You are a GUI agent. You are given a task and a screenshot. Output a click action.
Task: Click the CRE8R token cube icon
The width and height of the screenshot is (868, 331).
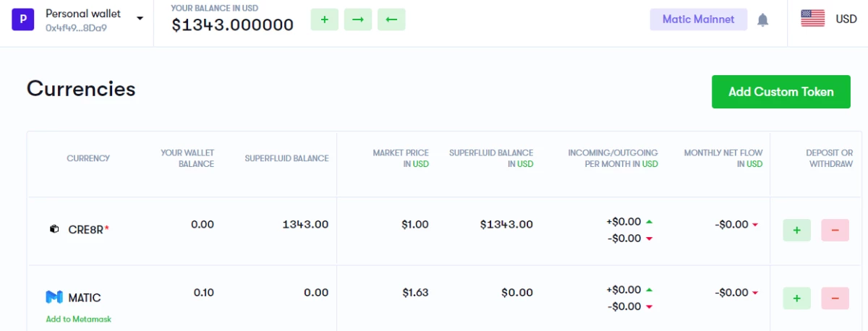click(x=54, y=229)
